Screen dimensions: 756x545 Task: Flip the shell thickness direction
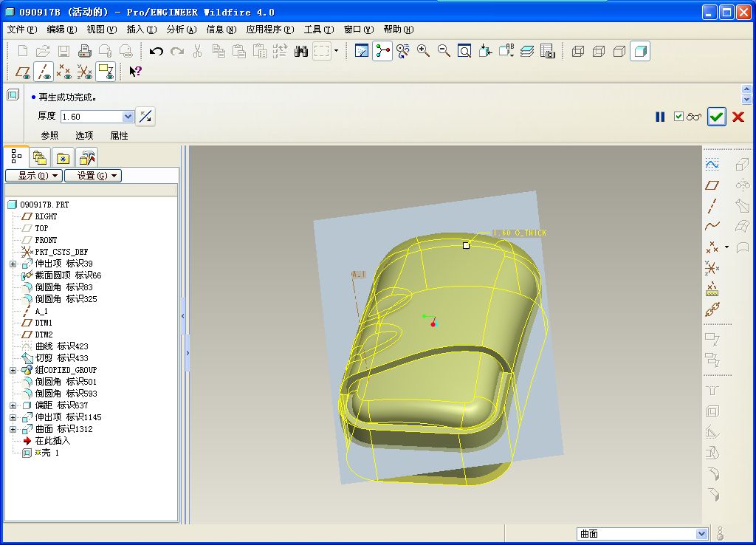coord(145,117)
